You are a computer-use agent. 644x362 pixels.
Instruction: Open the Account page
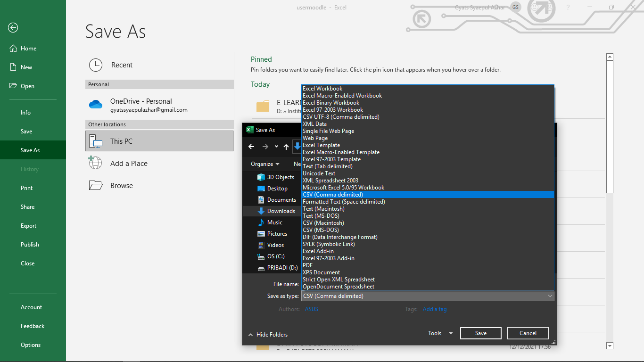(x=33, y=307)
